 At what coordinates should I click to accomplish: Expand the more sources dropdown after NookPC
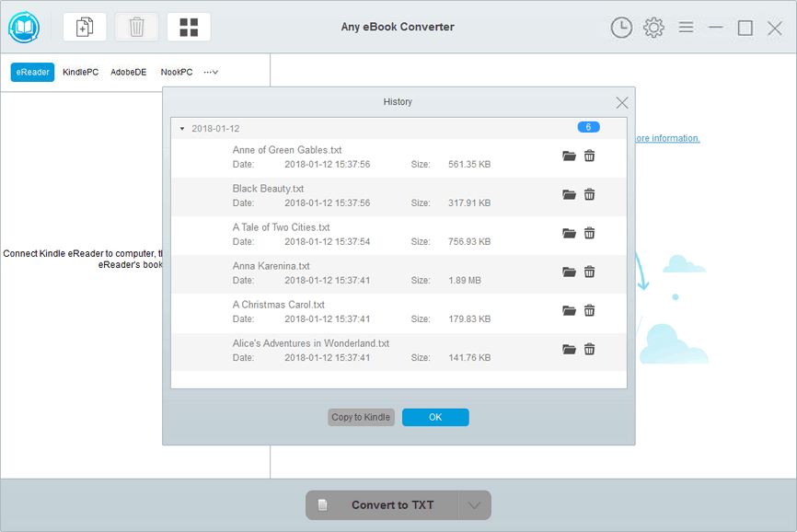point(211,72)
